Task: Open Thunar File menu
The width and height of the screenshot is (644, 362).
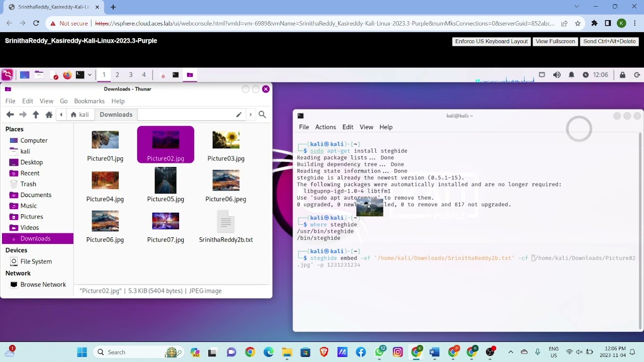Action: click(x=10, y=101)
